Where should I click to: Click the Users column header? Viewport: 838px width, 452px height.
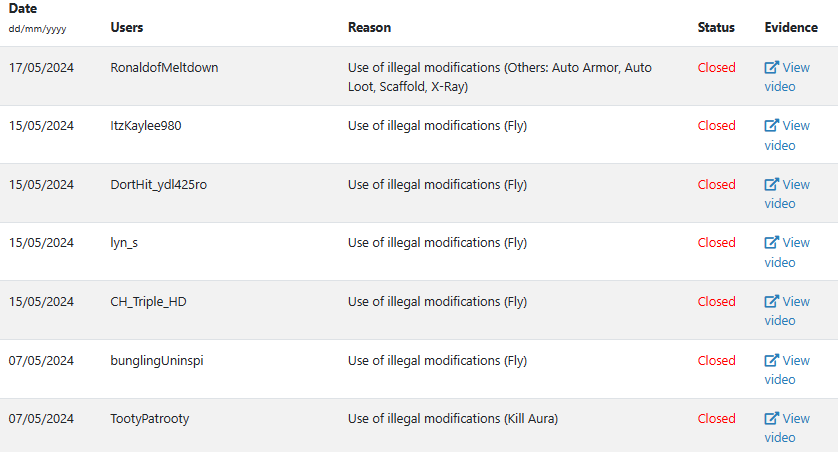coord(127,27)
